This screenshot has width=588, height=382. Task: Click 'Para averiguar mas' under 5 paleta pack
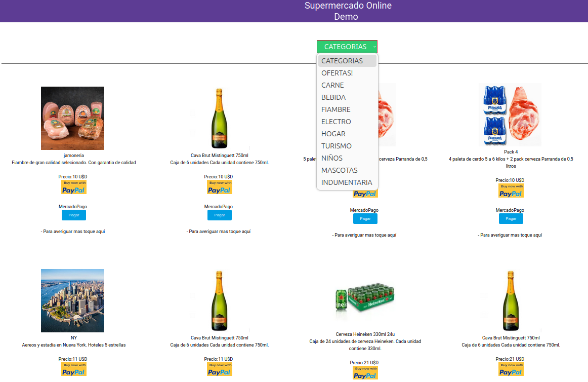point(364,235)
